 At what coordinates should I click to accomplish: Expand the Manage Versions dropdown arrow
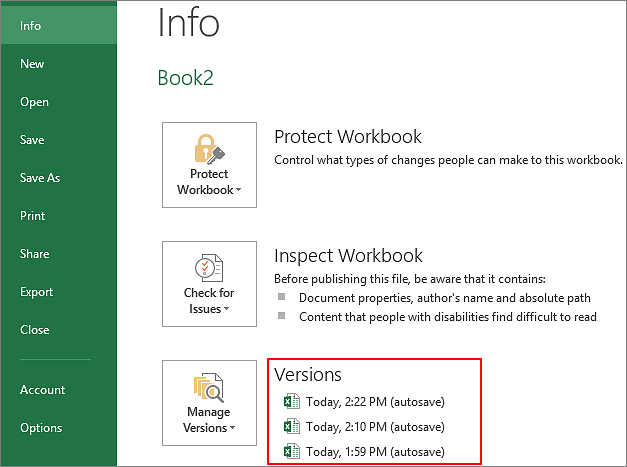[232, 429]
